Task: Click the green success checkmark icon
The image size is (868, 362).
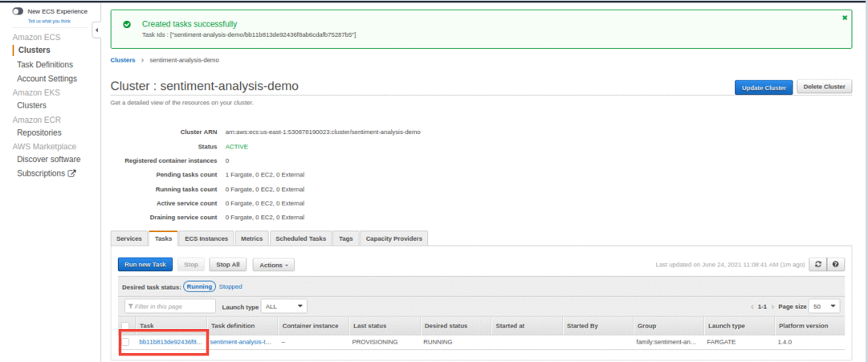Action: [x=127, y=24]
